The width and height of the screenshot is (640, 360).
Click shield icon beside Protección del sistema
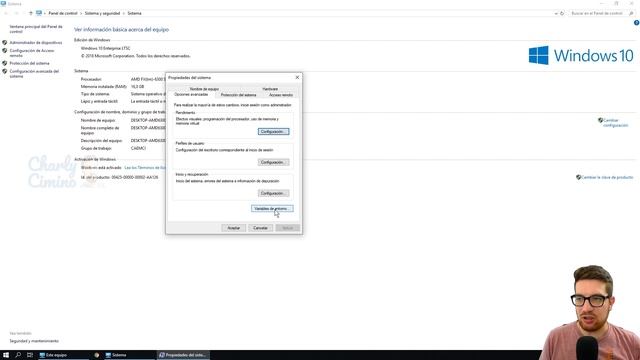[x=4, y=63]
